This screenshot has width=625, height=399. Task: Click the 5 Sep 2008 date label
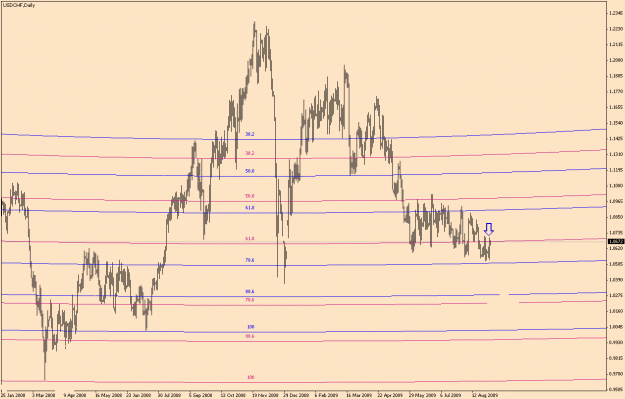tap(200, 395)
